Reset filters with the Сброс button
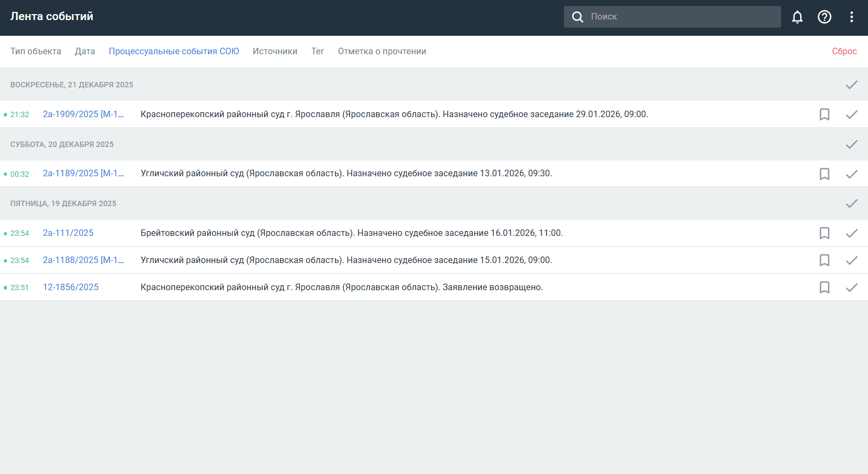 844,52
